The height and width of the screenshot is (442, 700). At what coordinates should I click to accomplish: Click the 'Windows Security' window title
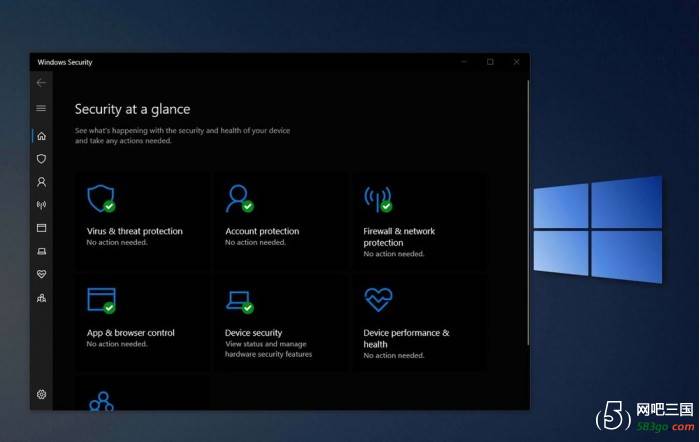[x=65, y=63]
